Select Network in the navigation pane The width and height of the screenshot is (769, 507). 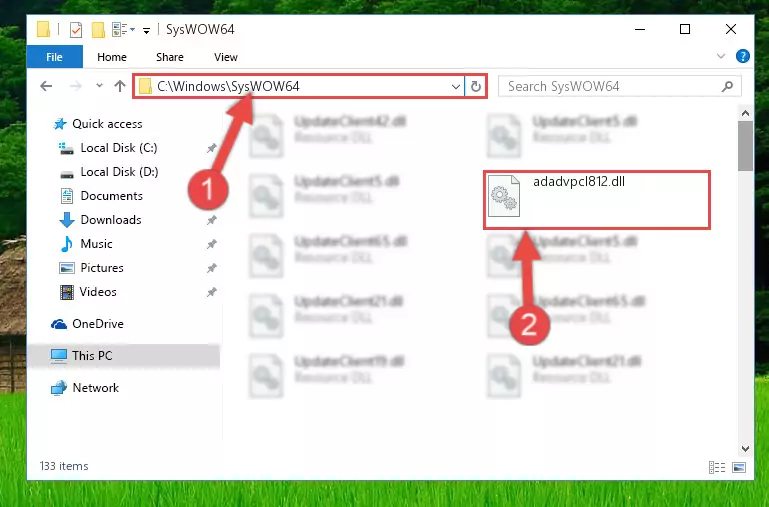click(95, 387)
